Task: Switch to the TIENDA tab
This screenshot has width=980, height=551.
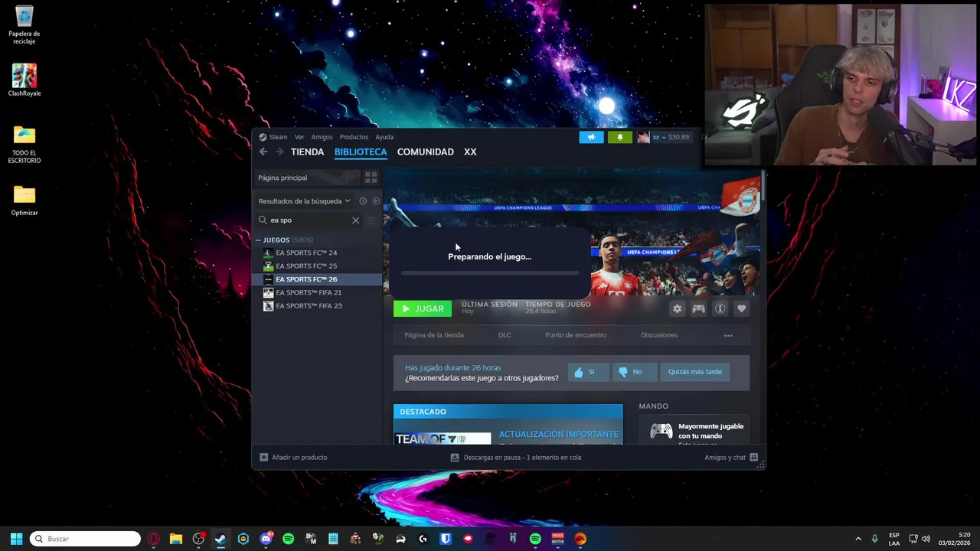Action: point(307,152)
